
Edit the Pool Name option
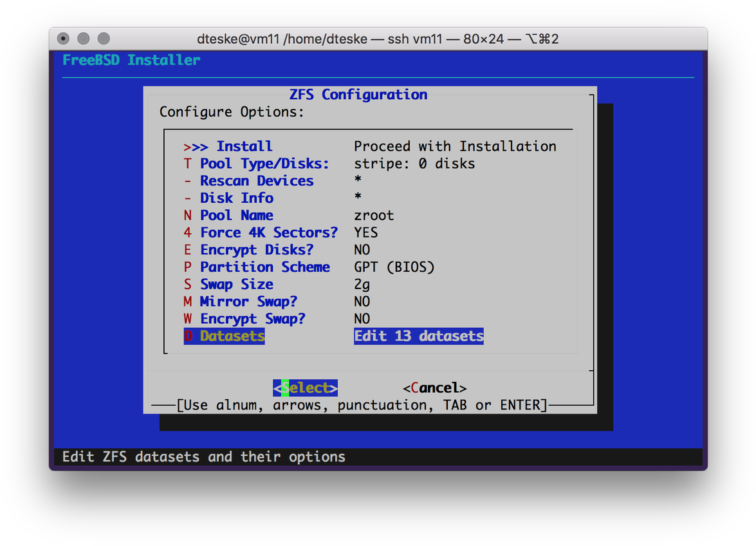coord(236,216)
